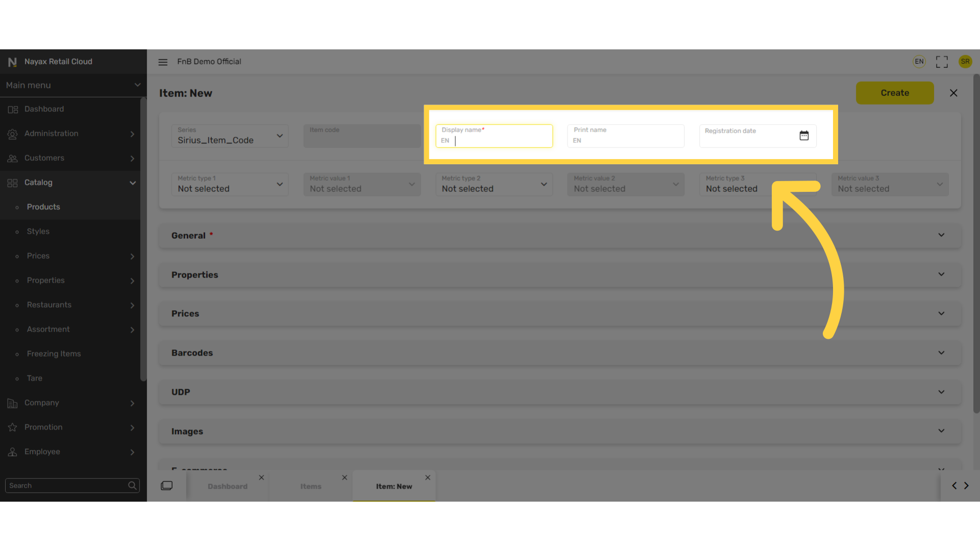The height and width of the screenshot is (551, 980).
Task: Click the Create button
Action: pyautogui.click(x=895, y=93)
